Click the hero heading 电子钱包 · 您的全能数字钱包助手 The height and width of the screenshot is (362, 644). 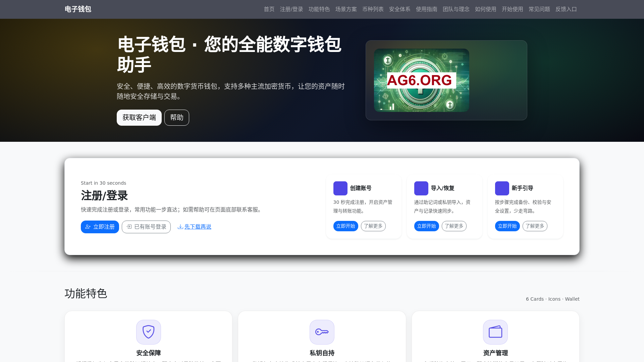pyautogui.click(x=229, y=54)
